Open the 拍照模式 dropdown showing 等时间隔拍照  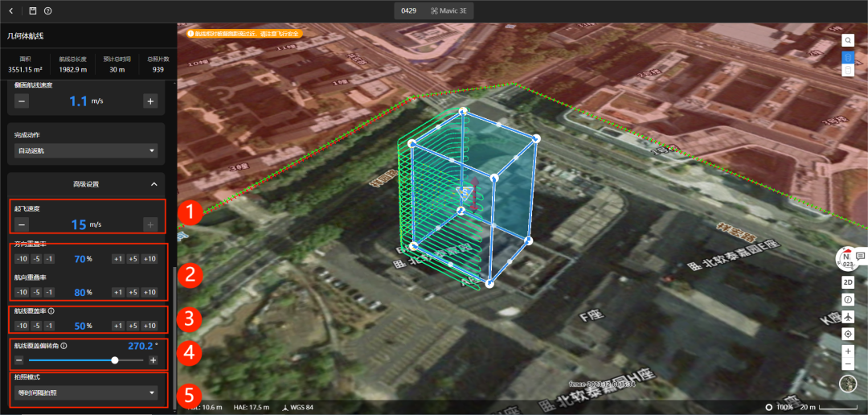pos(86,392)
